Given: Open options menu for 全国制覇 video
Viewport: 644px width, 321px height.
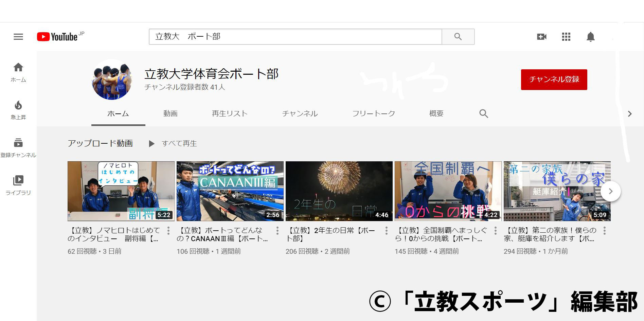Looking at the screenshot, I should pos(495,231).
